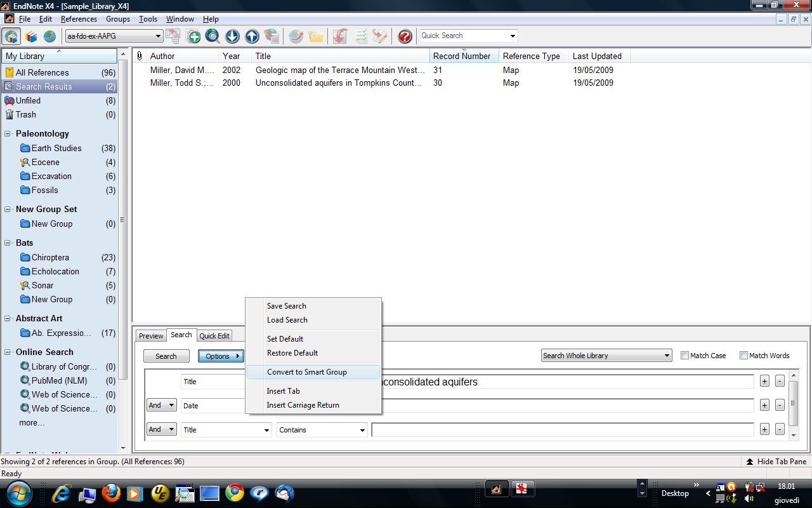Click Find Full Text toolbar icon
Image resolution: width=812 pixels, height=508 pixels.
(272, 36)
